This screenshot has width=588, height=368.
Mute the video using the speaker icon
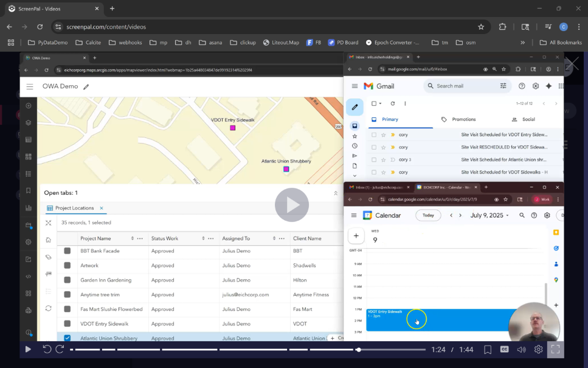(x=521, y=349)
